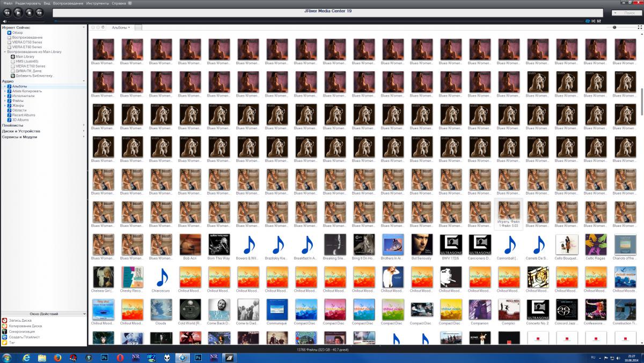Open the Обзор item under Играет Сейчас
This screenshot has width=644, height=363.
18,33
